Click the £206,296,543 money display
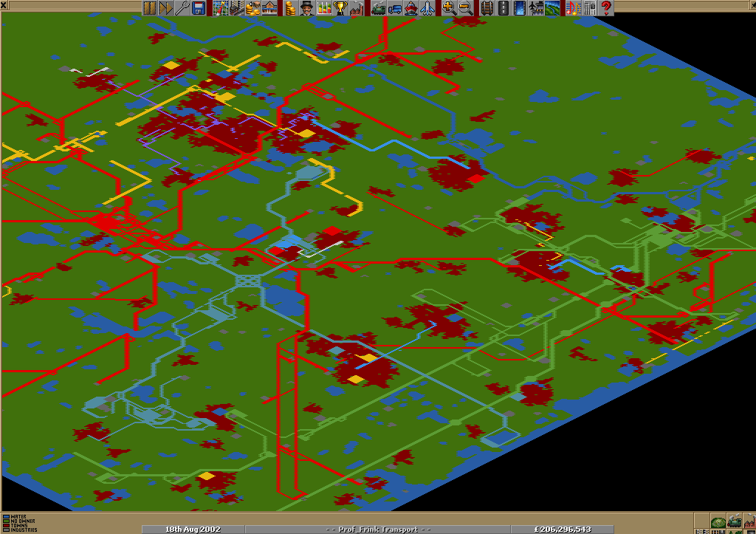756x534 pixels. click(562, 529)
